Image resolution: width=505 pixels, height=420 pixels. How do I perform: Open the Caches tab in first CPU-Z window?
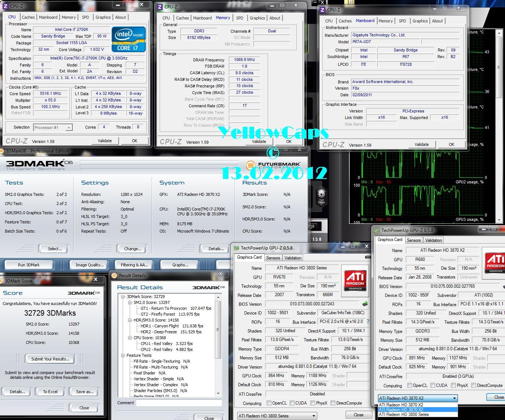pos(28,17)
